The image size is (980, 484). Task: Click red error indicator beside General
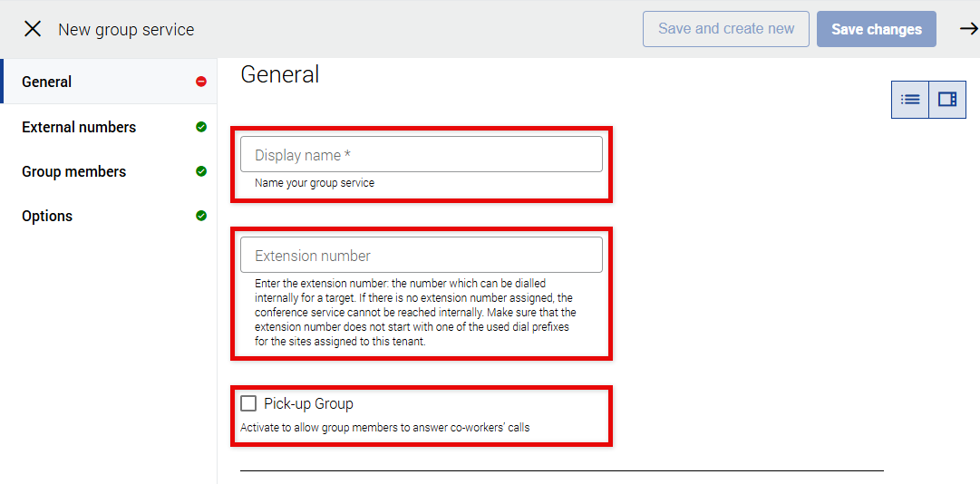pos(201,82)
